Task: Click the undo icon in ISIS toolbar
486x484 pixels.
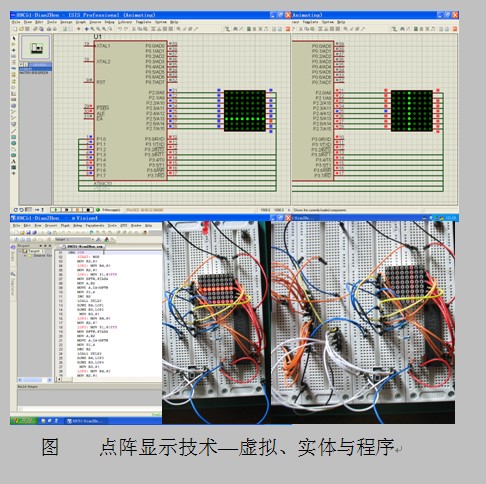Action: [x=120, y=29]
